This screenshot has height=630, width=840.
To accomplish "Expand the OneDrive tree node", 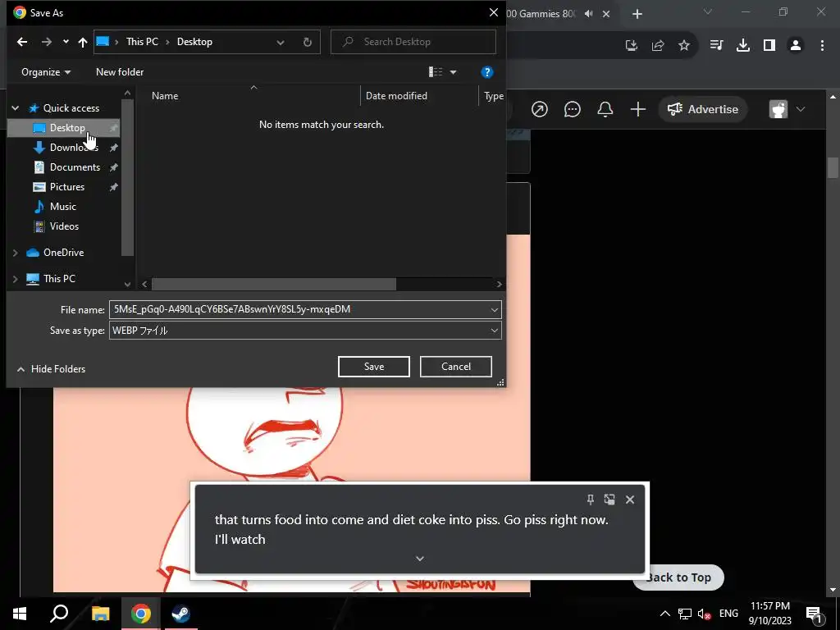I will tap(16, 253).
